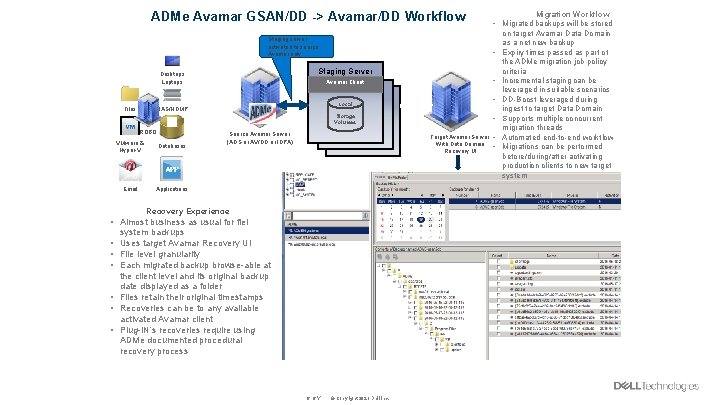Click the Migration Workflow heading
This screenshot has width=720, height=405.
tap(573, 14)
